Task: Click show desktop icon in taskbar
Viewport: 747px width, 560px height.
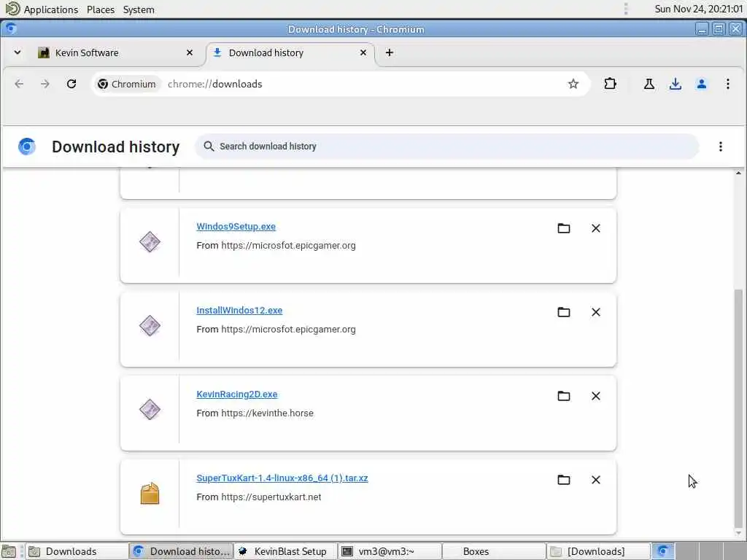Action: [x=9, y=551]
